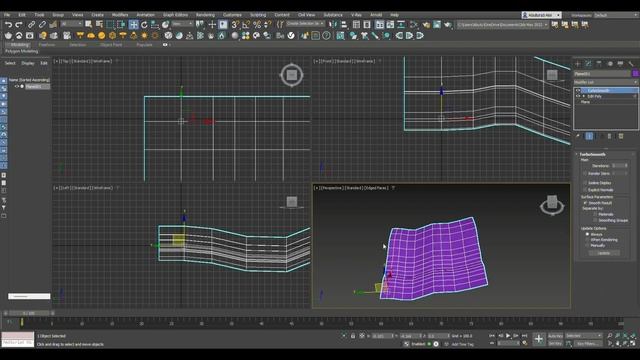Open the user account sign-in dropdown
Image resolution: width=640 pixels, height=360 pixels.
tap(541, 15)
